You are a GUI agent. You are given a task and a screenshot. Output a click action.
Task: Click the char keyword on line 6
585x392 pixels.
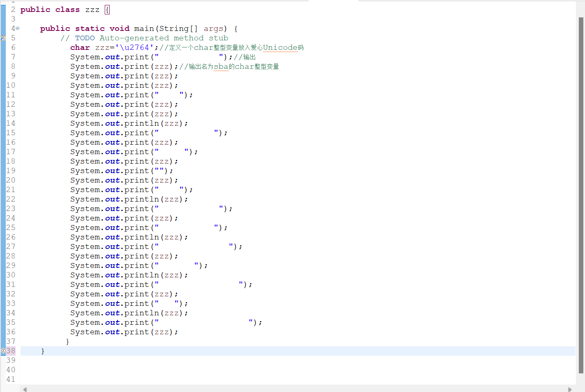click(80, 47)
